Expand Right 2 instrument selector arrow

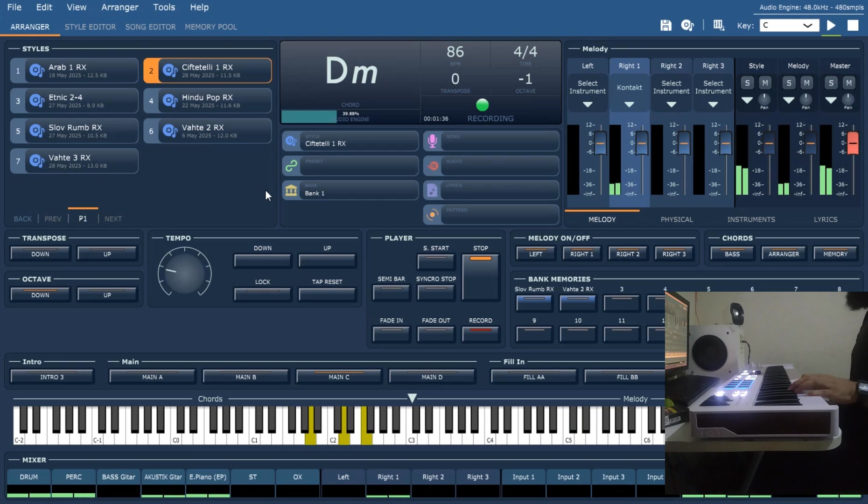[x=671, y=105]
